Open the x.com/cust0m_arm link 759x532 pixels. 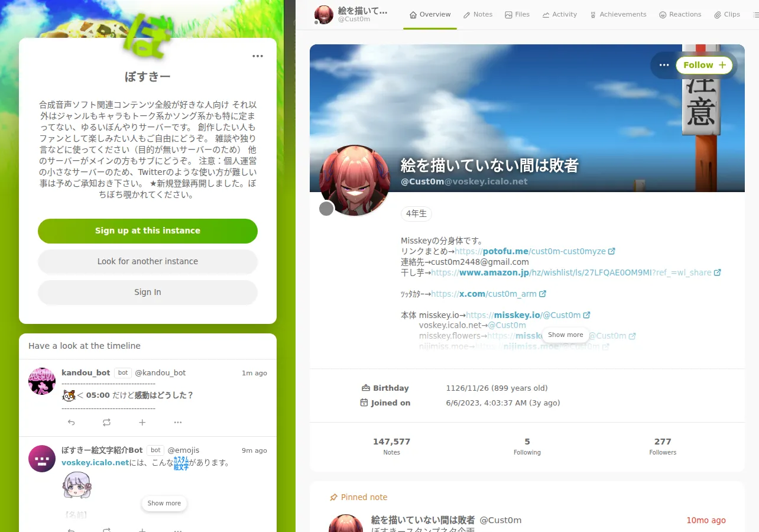(x=488, y=294)
